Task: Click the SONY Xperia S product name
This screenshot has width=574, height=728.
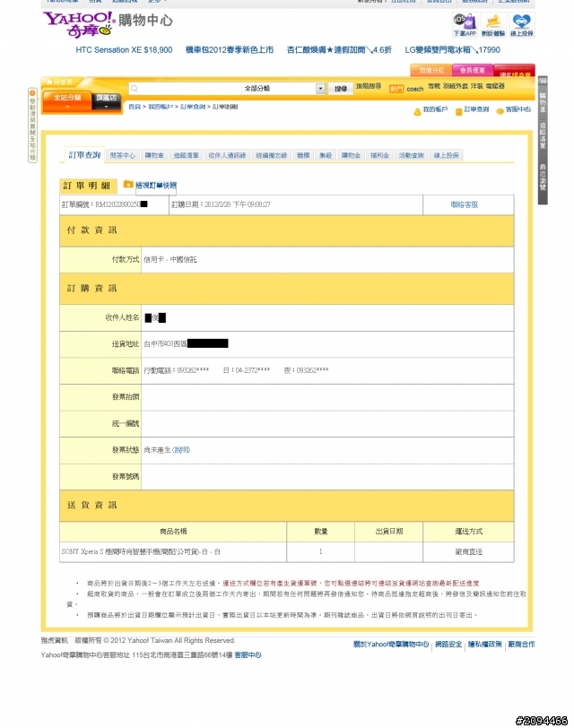Action: tap(141, 551)
